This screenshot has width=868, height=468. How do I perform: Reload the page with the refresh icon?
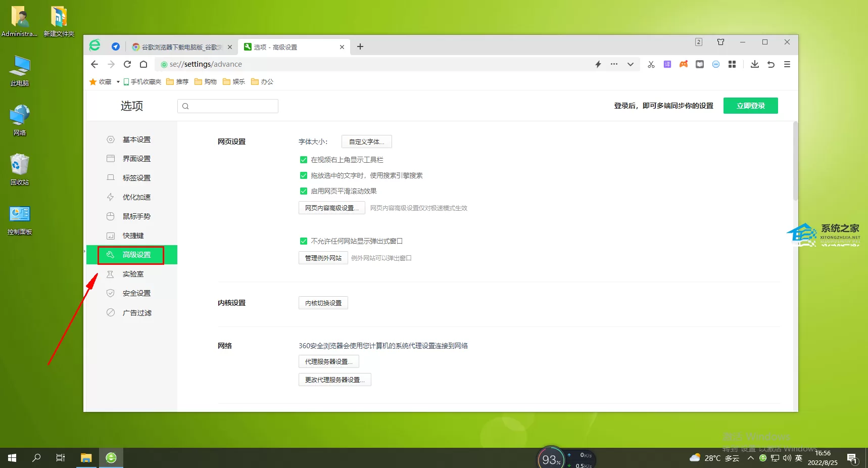pos(127,64)
